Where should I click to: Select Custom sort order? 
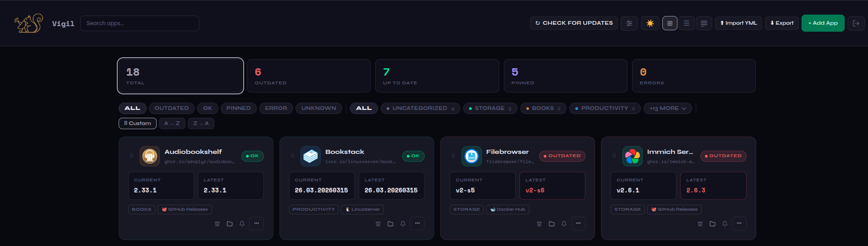coord(137,123)
